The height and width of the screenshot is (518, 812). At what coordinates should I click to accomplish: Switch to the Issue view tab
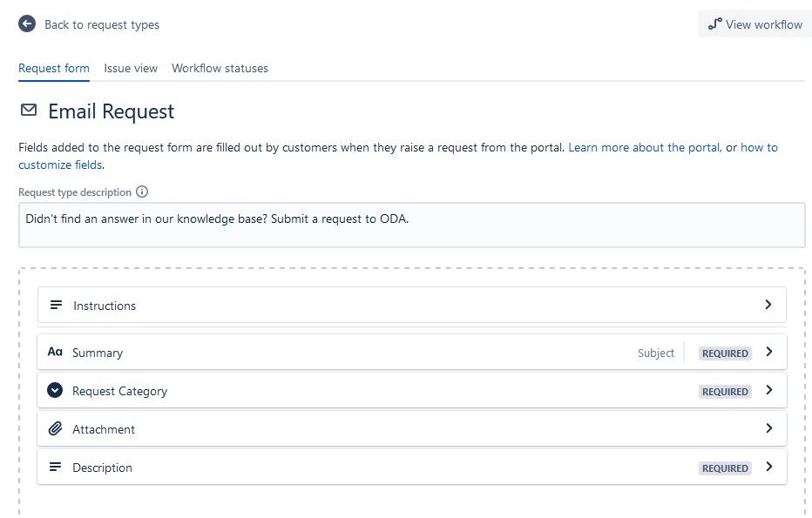[131, 68]
